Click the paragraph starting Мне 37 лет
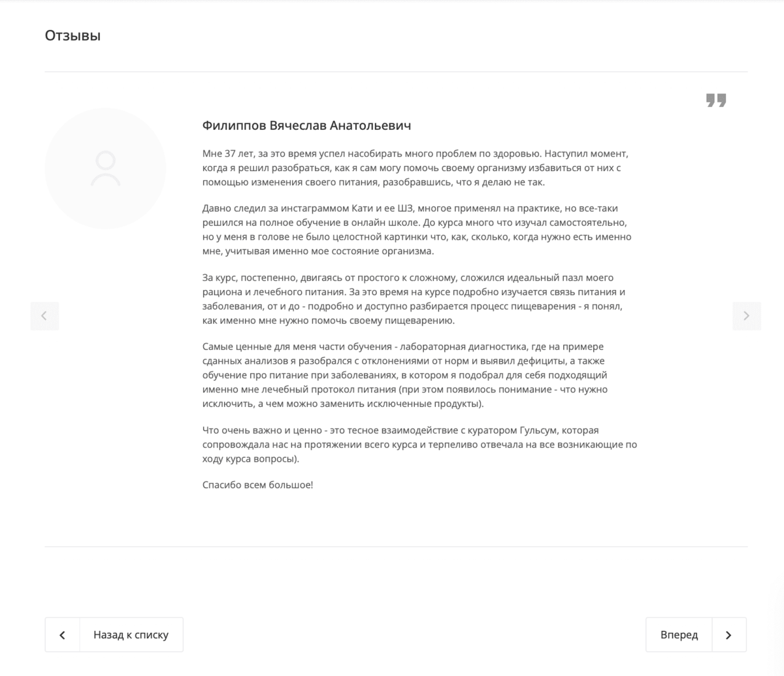The image size is (784, 676). tap(416, 169)
